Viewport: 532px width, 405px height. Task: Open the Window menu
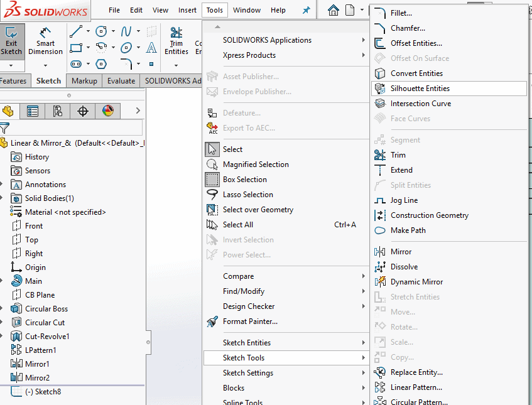point(247,10)
